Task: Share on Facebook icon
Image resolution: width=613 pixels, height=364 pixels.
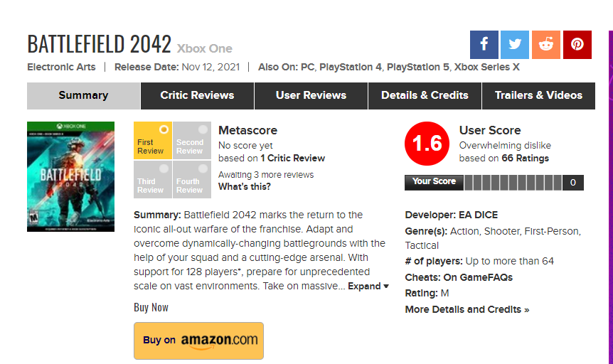Action: pyautogui.click(x=484, y=45)
